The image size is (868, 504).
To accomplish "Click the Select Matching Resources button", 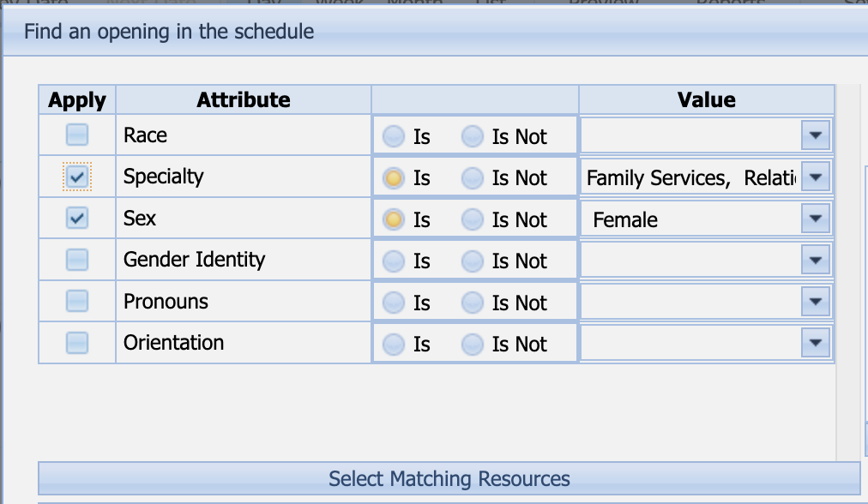I will pos(449,478).
